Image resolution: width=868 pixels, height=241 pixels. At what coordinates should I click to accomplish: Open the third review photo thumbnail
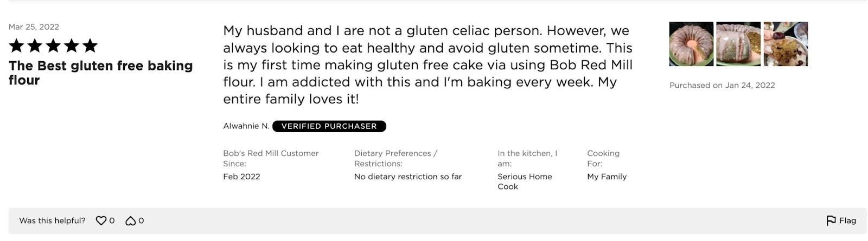786,44
